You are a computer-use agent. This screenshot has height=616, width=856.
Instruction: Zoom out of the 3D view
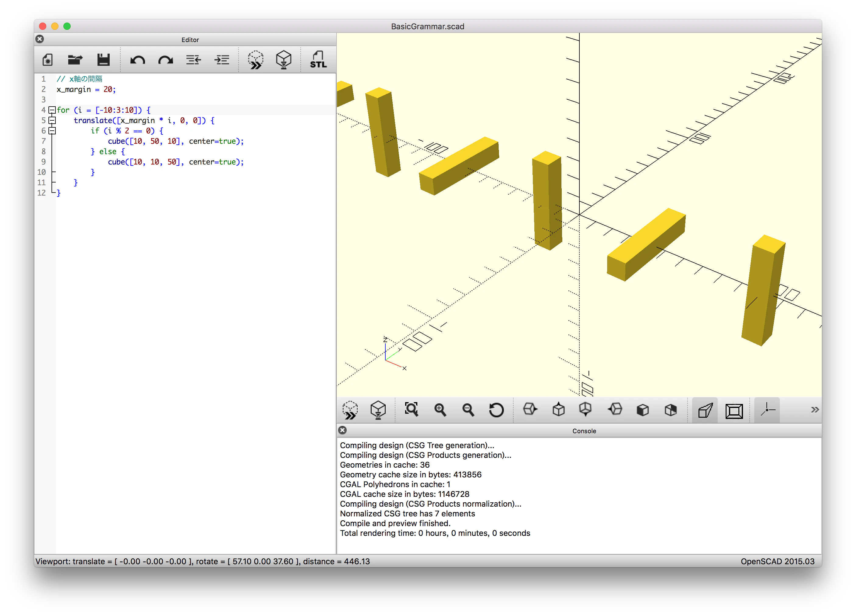[x=469, y=409]
